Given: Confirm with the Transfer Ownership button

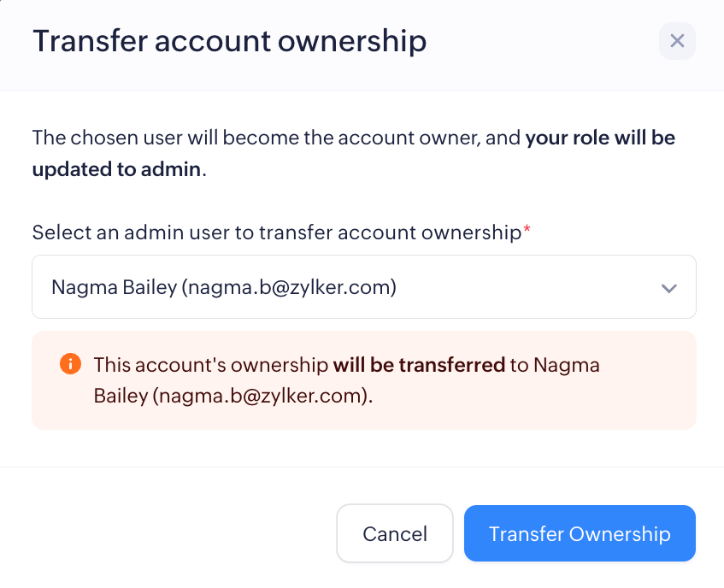Looking at the screenshot, I should [580, 534].
